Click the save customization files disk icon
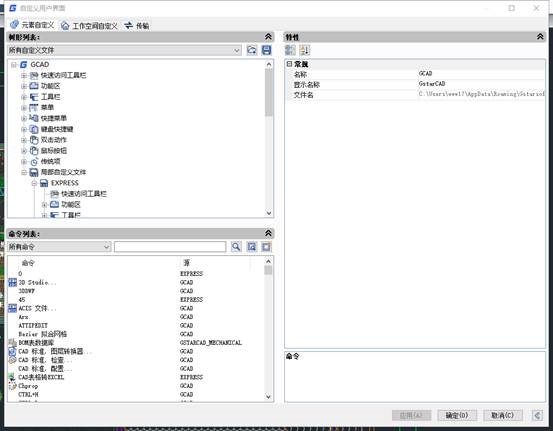553x431 pixels. point(267,50)
